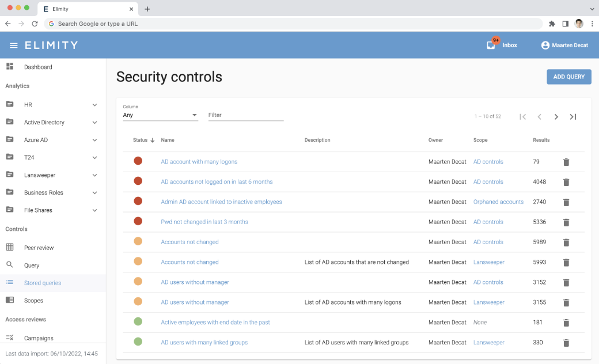599x364 pixels.
Task: Expand the File Shares section
Action: 94,210
